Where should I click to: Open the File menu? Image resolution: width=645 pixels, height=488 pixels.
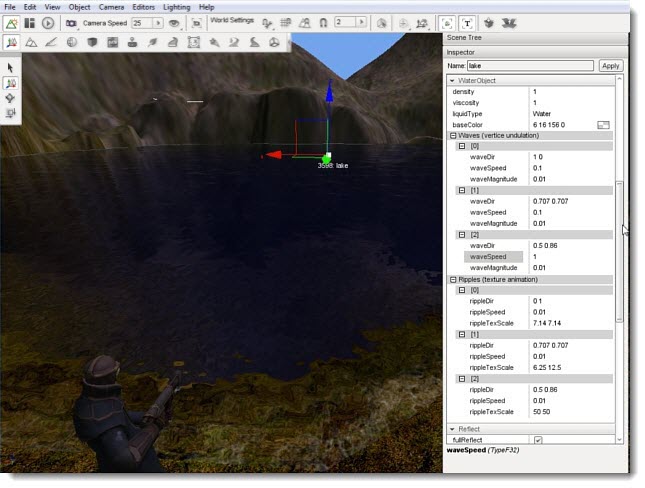pos(9,7)
